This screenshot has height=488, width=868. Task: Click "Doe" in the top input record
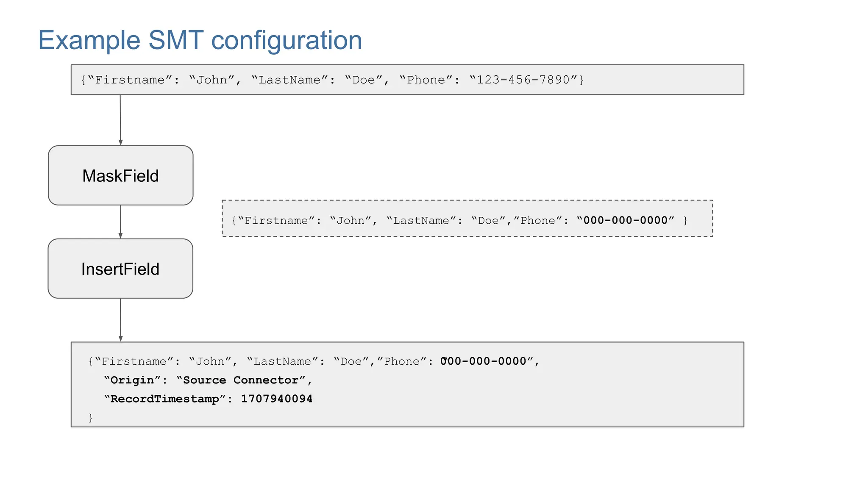point(364,80)
